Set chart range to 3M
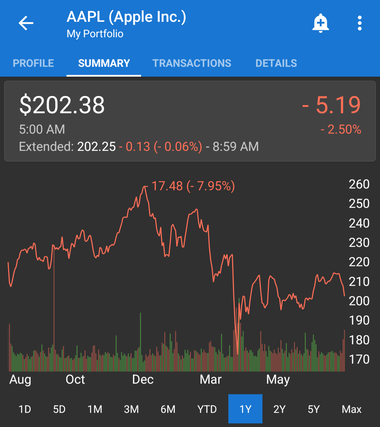 (131, 409)
